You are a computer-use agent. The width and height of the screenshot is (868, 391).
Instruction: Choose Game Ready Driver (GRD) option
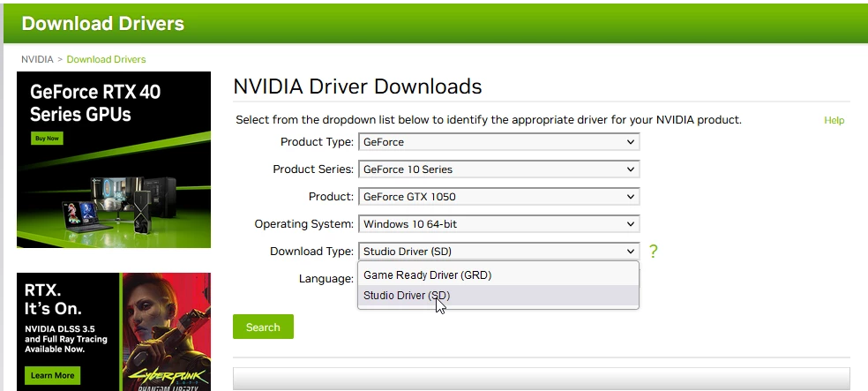(x=498, y=275)
